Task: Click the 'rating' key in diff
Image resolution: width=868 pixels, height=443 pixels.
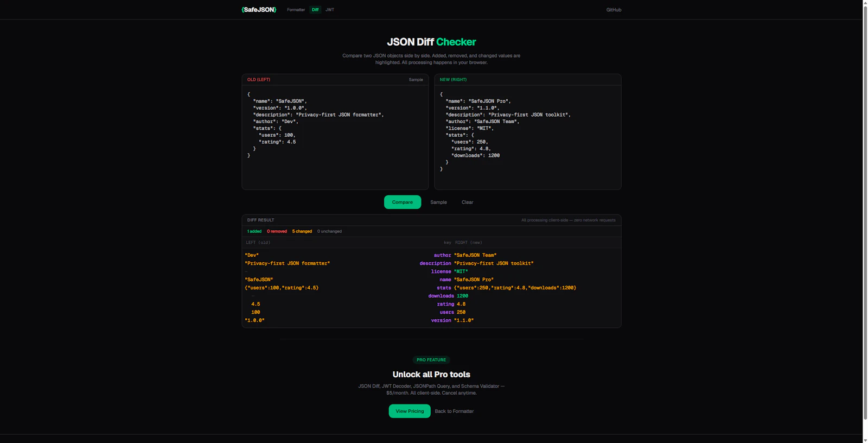Action: click(445, 304)
